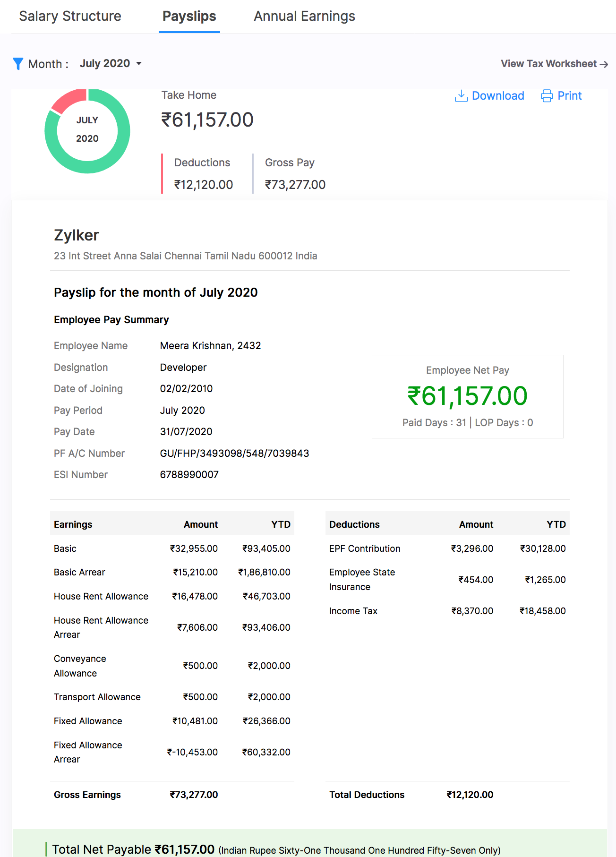Select the Income Tax deduction row

(x=447, y=611)
